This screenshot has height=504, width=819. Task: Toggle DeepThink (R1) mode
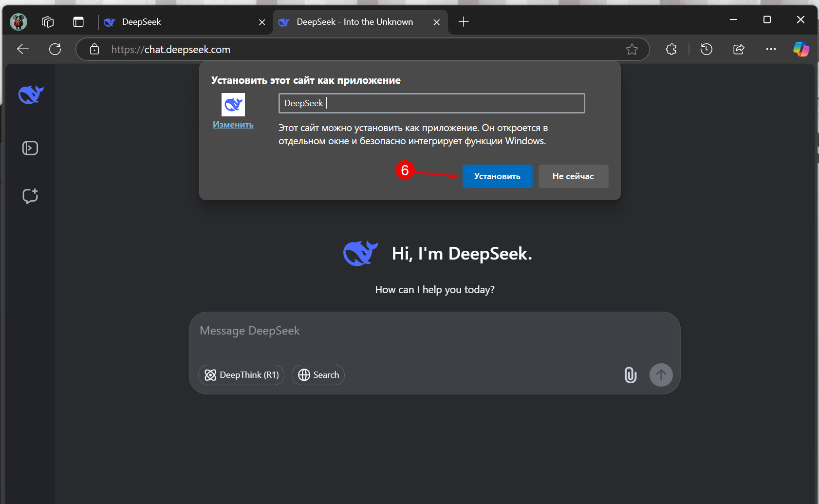(x=242, y=375)
